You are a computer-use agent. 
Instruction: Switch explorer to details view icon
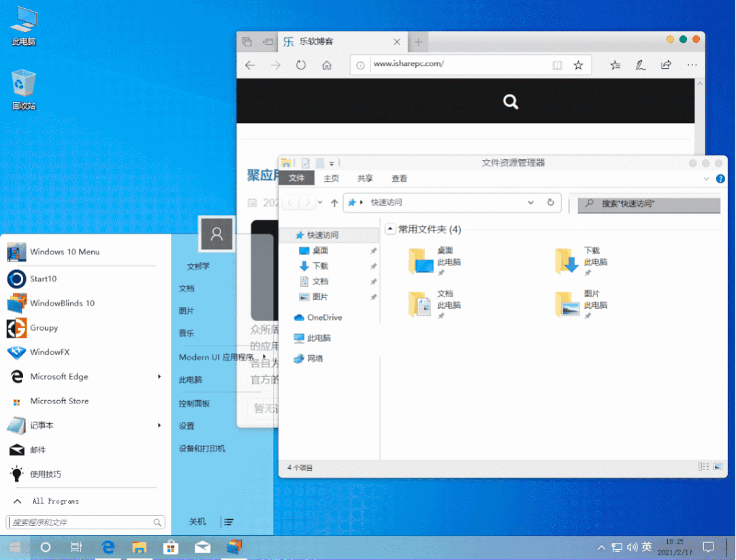tap(703, 467)
